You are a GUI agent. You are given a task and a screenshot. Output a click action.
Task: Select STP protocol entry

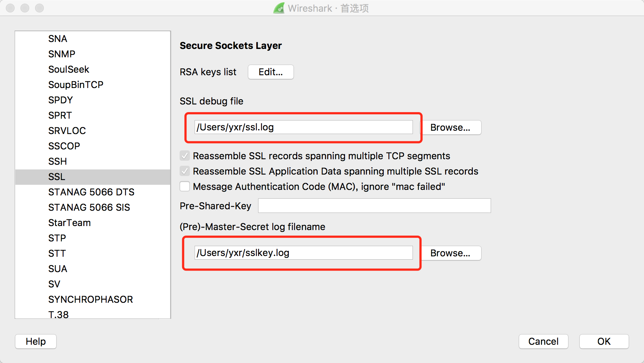pyautogui.click(x=93, y=238)
